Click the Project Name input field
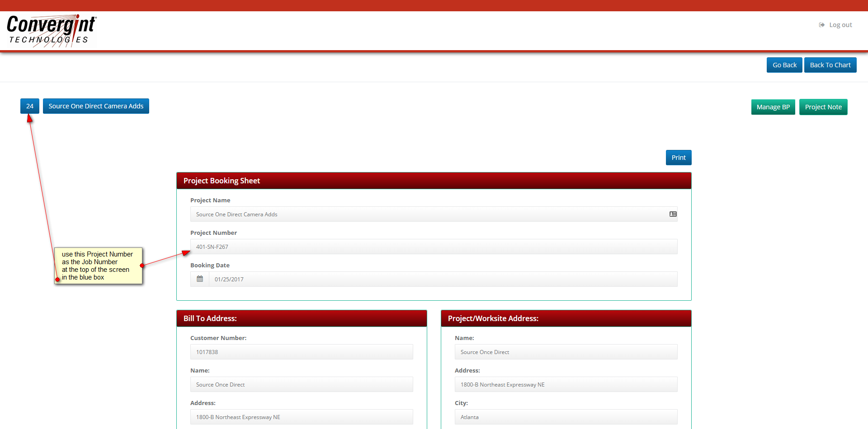 pyautogui.click(x=434, y=214)
